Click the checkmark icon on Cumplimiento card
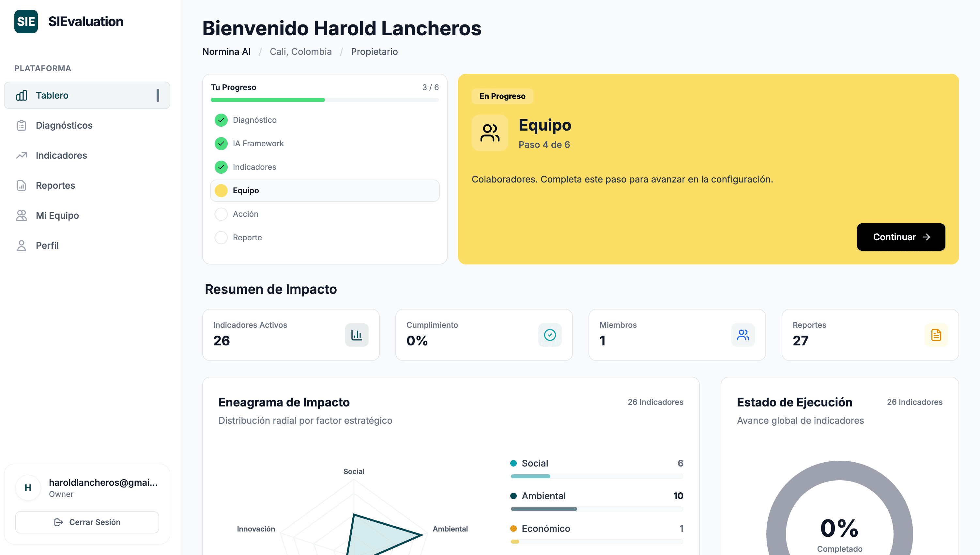Viewport: 980px width, 555px height. 550,335
